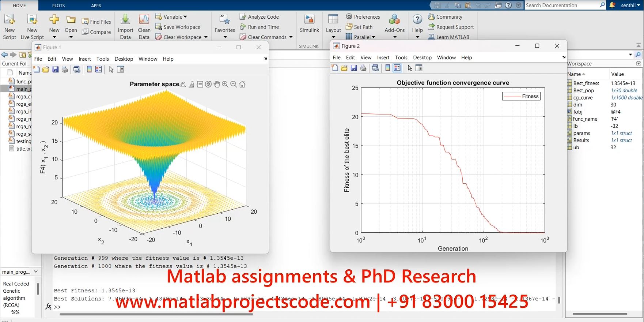The image size is (644, 322).
Task: Toggle Insert Colorbar in Figure 1 toolbar
Action: point(89,70)
